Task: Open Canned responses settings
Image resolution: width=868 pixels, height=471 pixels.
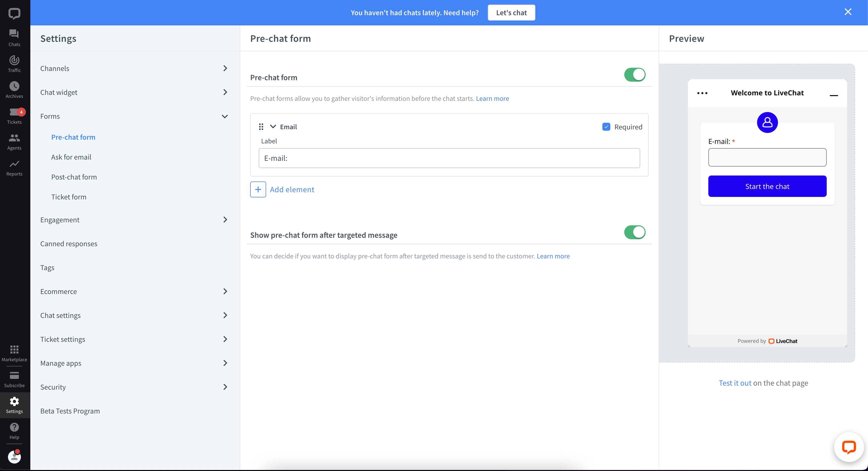Action: point(69,244)
